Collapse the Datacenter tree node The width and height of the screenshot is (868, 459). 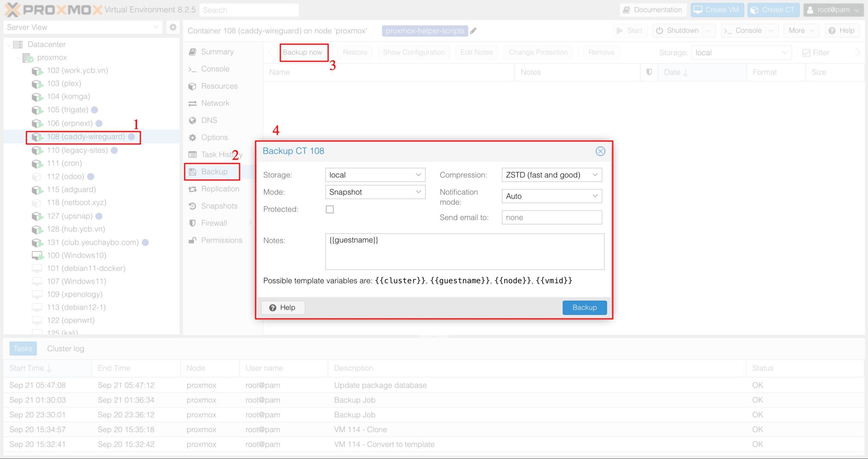9,44
